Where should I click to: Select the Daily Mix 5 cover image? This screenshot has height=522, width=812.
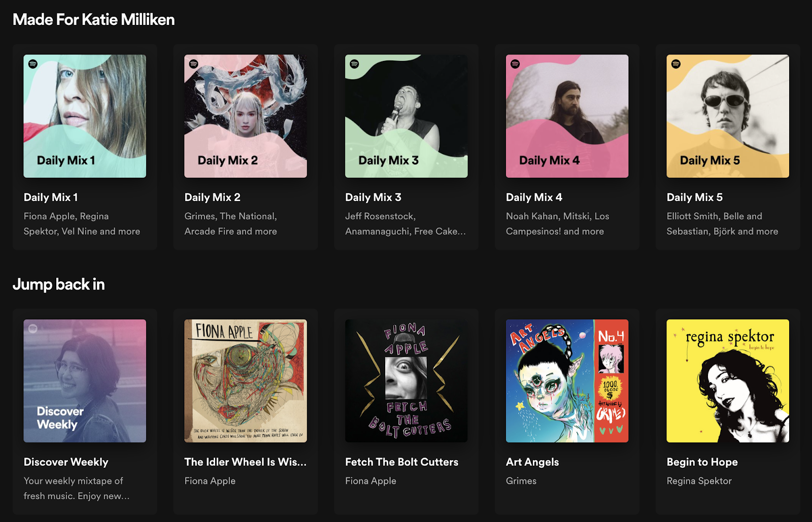[x=727, y=116]
